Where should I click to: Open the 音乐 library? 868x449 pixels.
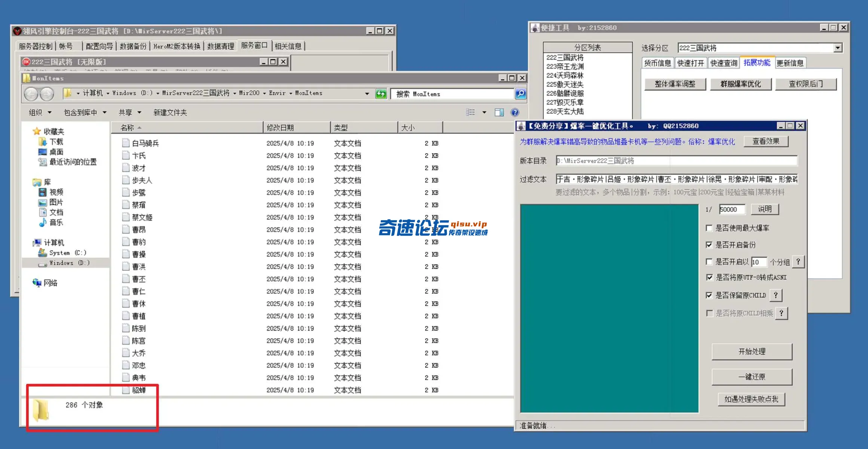pos(51,222)
